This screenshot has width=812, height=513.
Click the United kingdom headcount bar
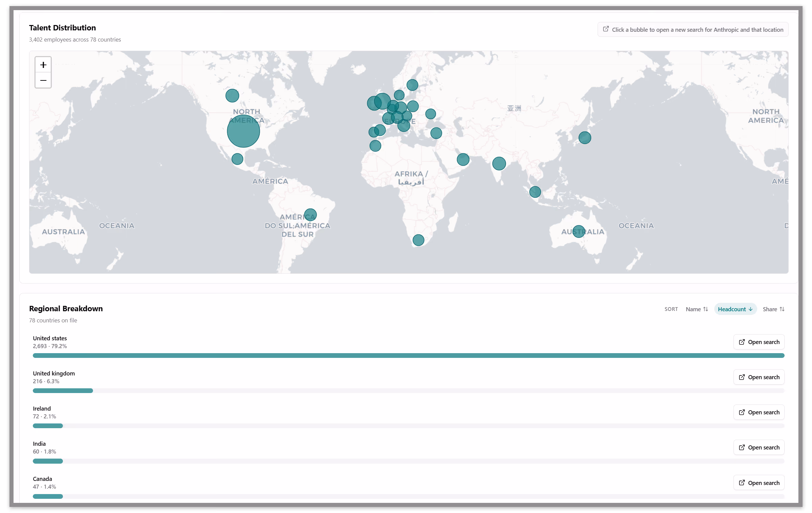[63, 391]
